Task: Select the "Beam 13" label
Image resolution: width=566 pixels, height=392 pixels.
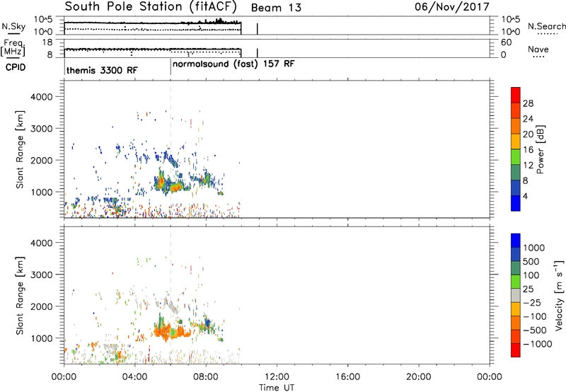Action: 276,8
